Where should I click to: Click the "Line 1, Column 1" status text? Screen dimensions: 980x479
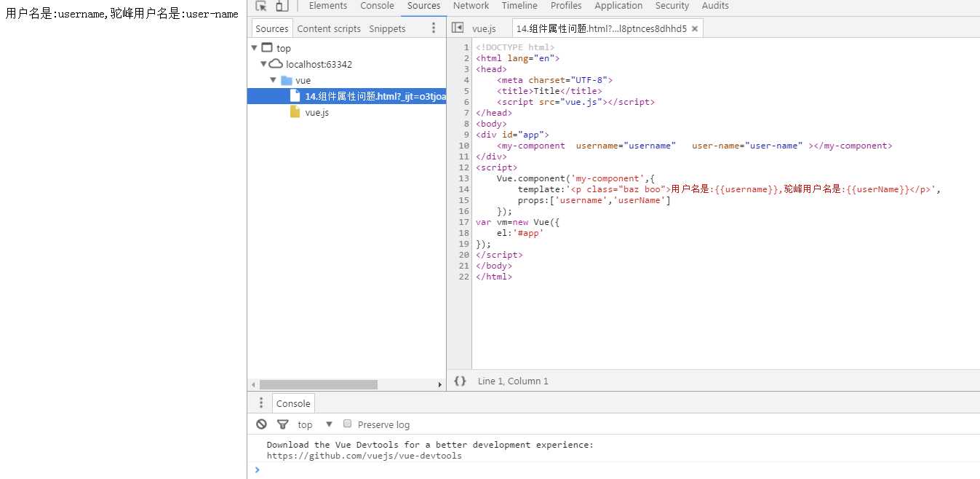513,381
